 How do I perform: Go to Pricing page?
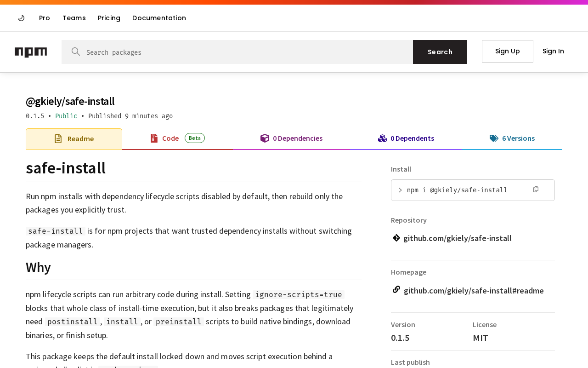[109, 18]
